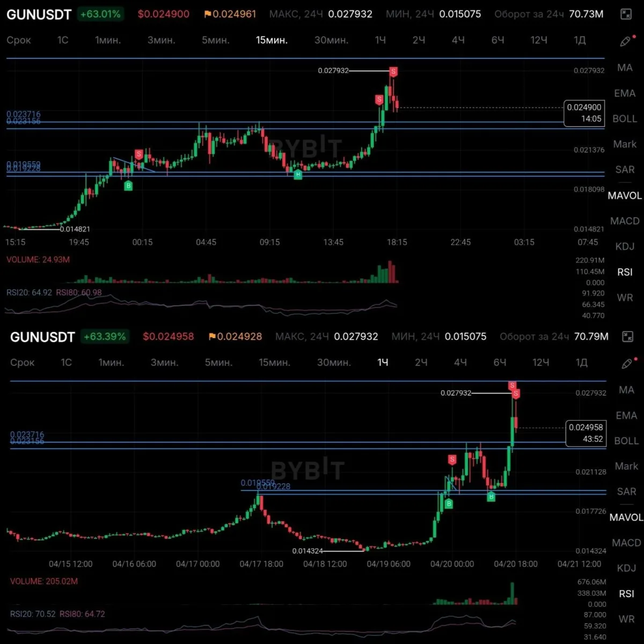
Task: Switch upper chart to 12Ч timeframe
Action: tap(539, 40)
